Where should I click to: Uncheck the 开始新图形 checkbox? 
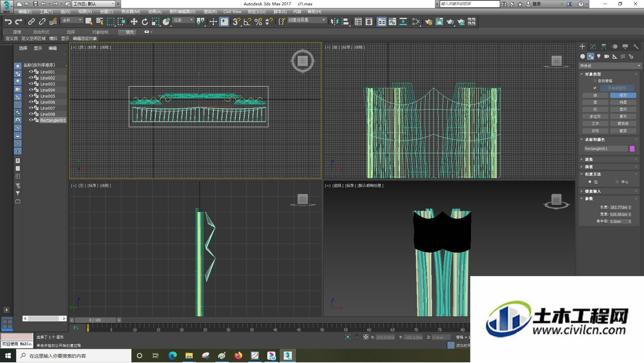(595, 88)
